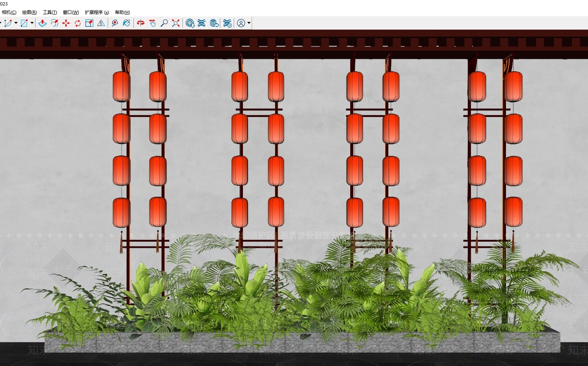588x366 pixels.
Task: Select the Scale tool
Action: tap(89, 23)
